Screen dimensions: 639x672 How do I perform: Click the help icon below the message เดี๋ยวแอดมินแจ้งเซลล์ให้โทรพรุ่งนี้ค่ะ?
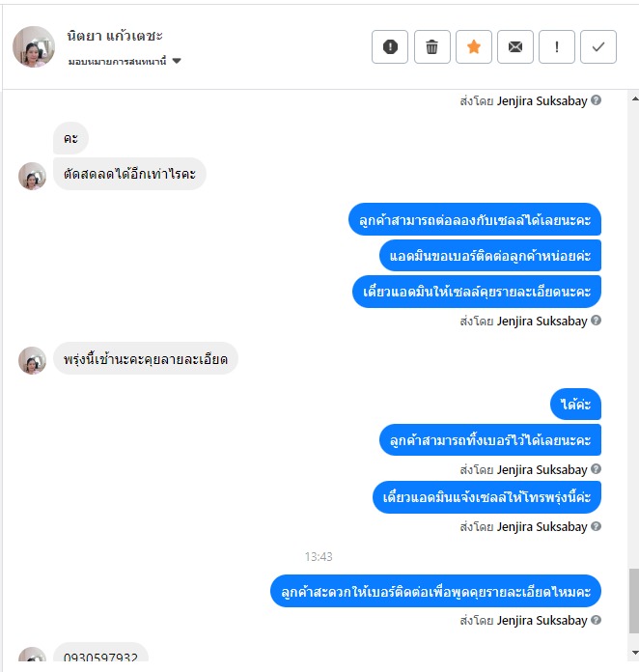596,526
